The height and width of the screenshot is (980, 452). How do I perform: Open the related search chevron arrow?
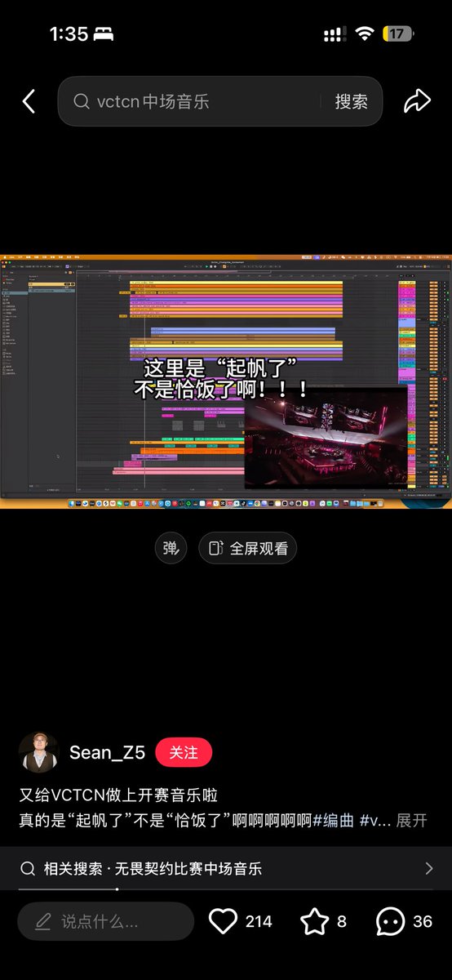(x=429, y=868)
